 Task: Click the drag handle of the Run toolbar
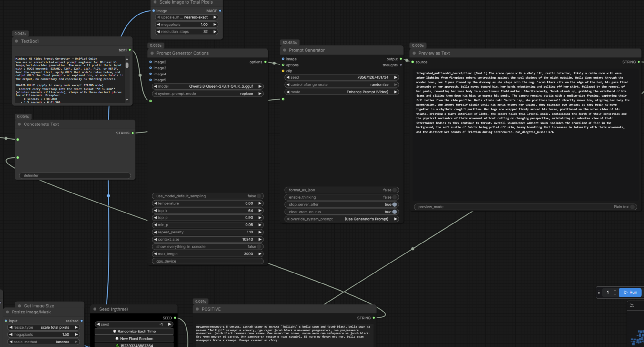599,292
